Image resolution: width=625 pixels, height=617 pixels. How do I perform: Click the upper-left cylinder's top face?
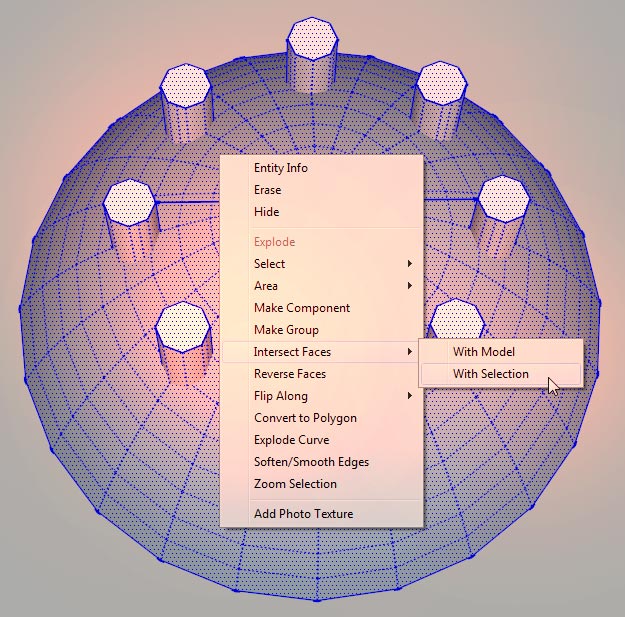185,86
